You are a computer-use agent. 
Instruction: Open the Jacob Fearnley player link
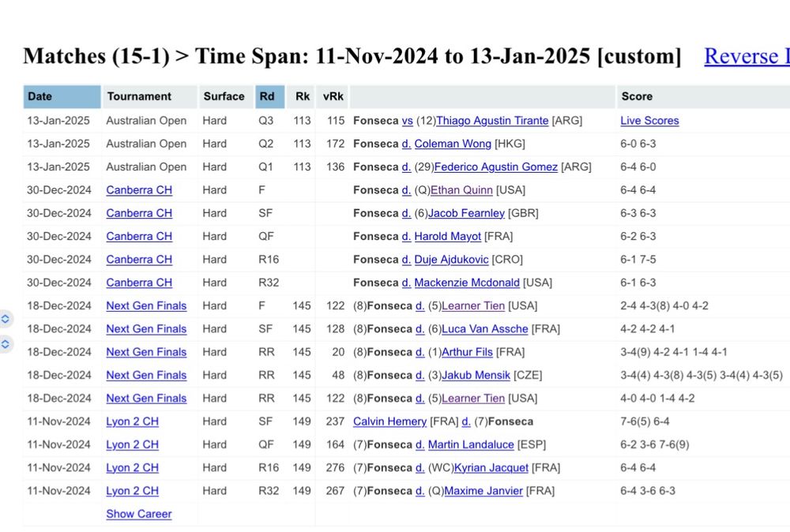pos(466,213)
